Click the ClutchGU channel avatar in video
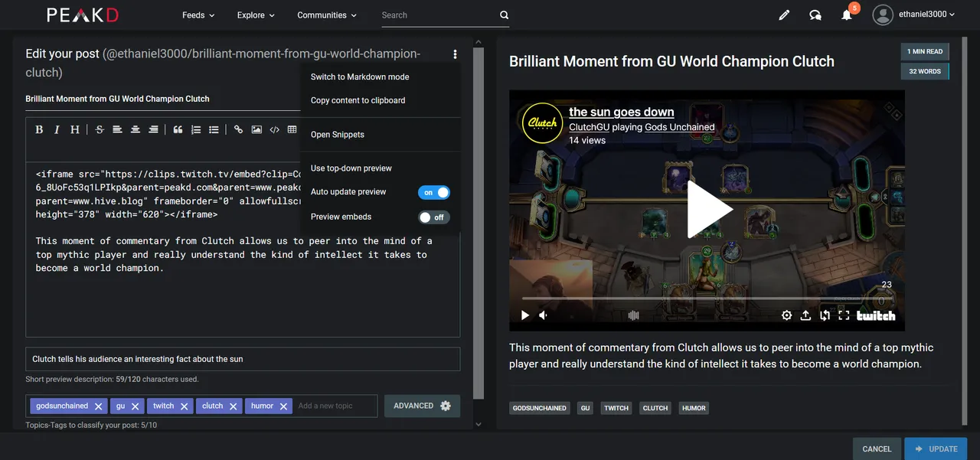 click(x=542, y=122)
